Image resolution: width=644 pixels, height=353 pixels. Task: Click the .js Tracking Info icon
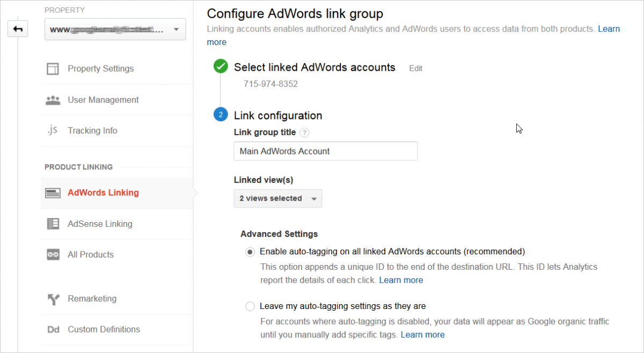click(x=52, y=130)
